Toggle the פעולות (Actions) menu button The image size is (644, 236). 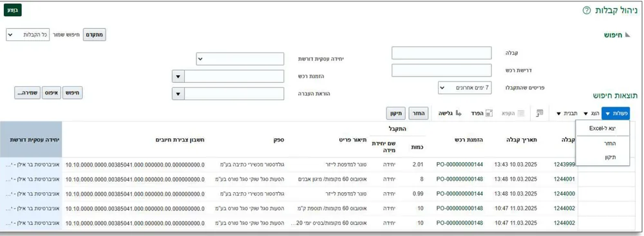click(x=616, y=113)
